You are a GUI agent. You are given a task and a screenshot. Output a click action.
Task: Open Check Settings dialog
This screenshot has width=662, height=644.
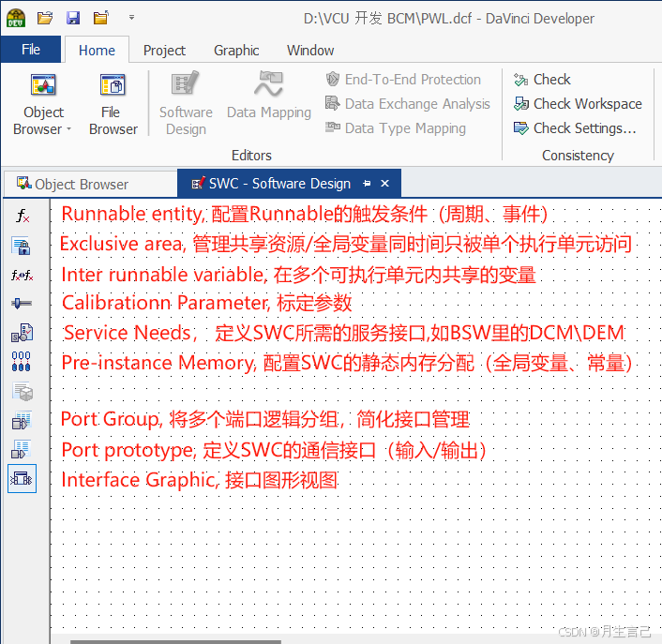[x=575, y=128]
